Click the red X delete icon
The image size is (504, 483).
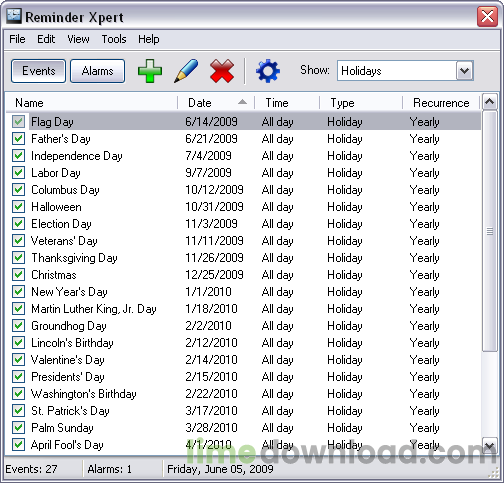(x=222, y=71)
